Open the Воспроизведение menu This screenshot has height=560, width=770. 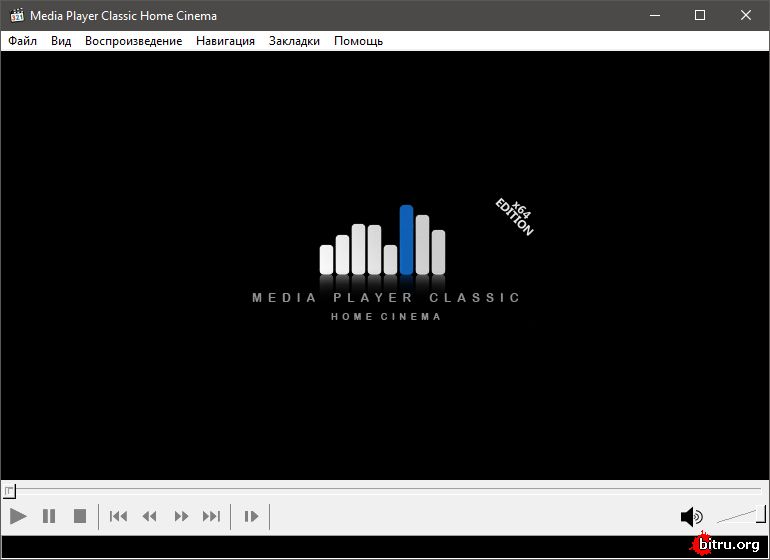point(134,41)
